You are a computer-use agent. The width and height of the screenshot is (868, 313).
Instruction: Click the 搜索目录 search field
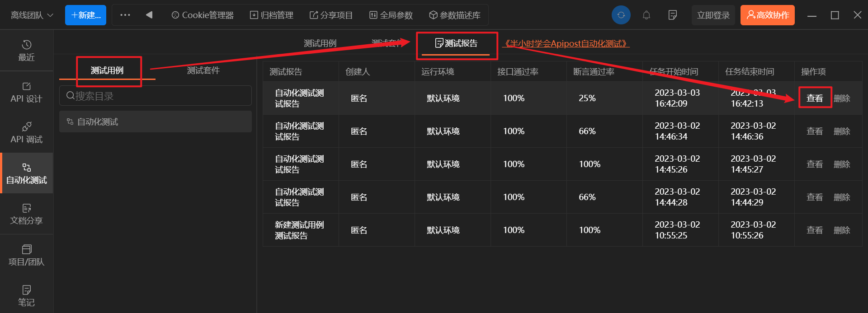point(156,96)
